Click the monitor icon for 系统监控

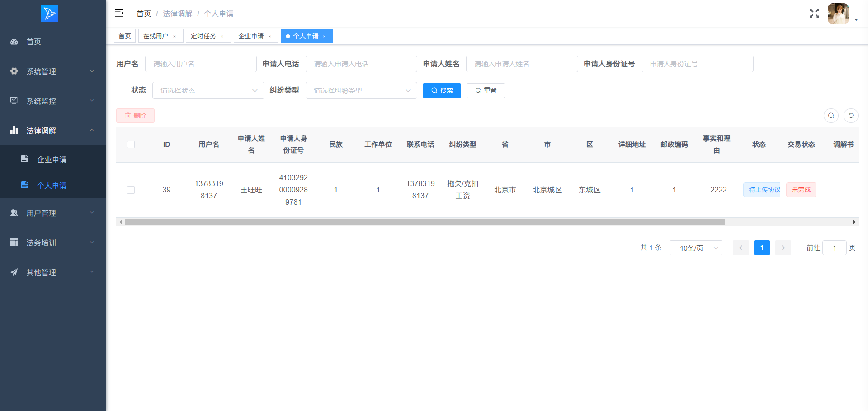(14, 101)
